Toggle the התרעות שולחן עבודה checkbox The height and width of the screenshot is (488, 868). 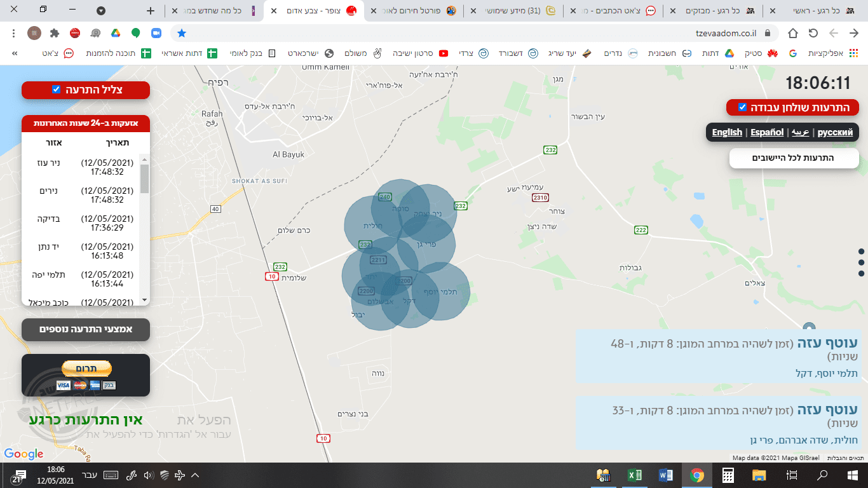click(742, 107)
